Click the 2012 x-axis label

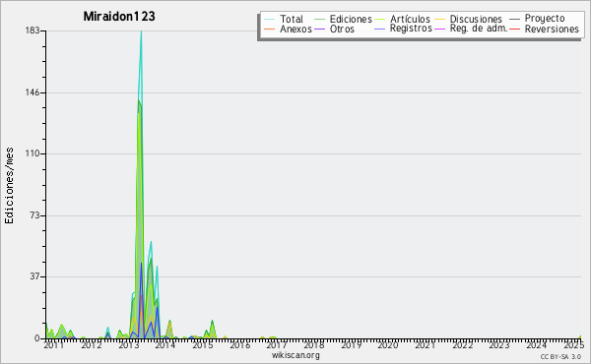92,344
